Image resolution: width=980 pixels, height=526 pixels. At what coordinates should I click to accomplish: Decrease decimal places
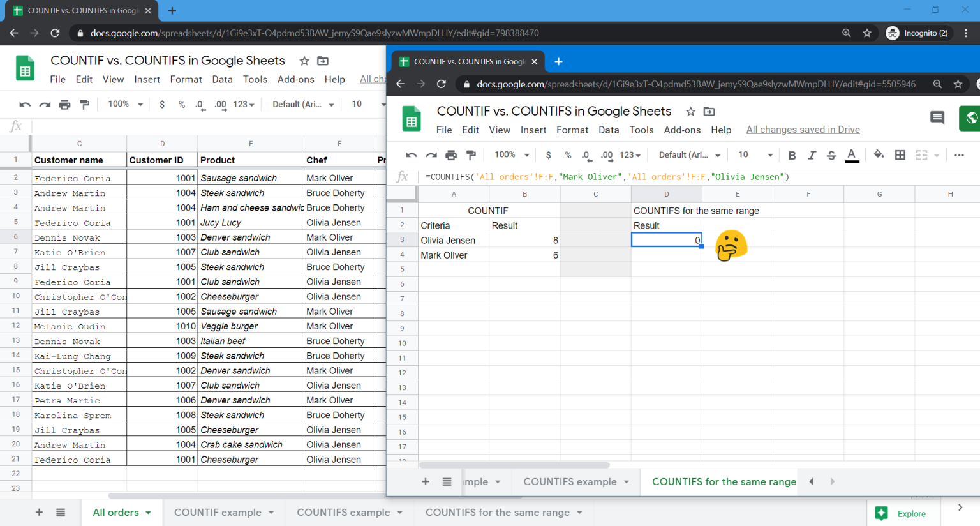pos(586,155)
